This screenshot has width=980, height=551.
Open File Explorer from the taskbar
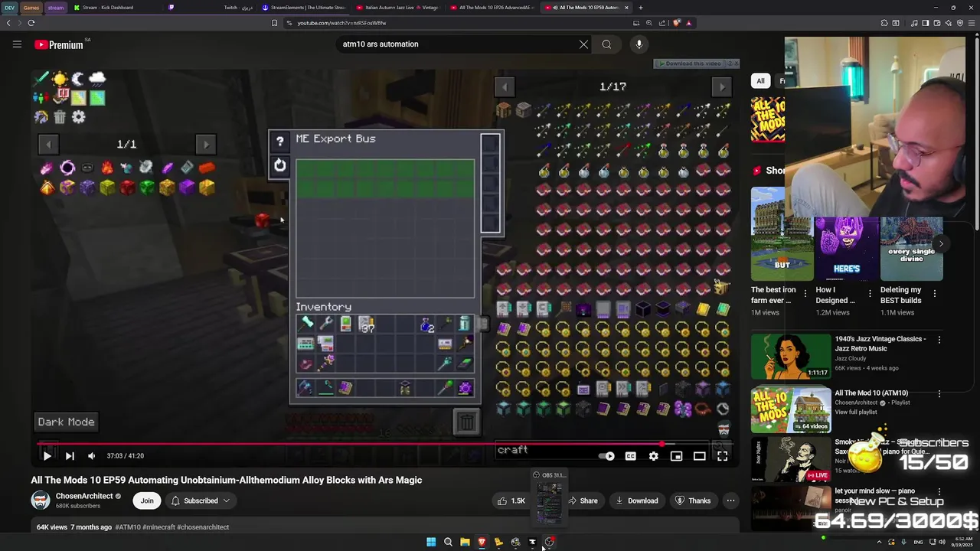pos(465,542)
